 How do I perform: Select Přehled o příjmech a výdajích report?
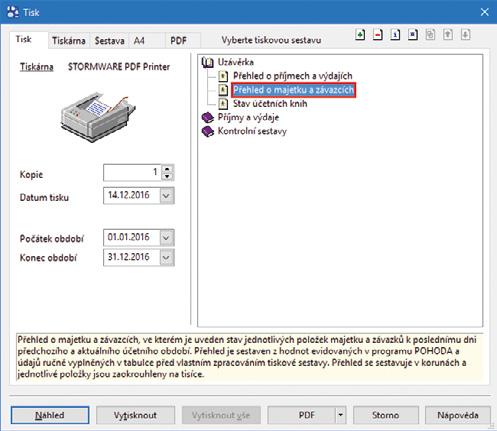coord(293,76)
